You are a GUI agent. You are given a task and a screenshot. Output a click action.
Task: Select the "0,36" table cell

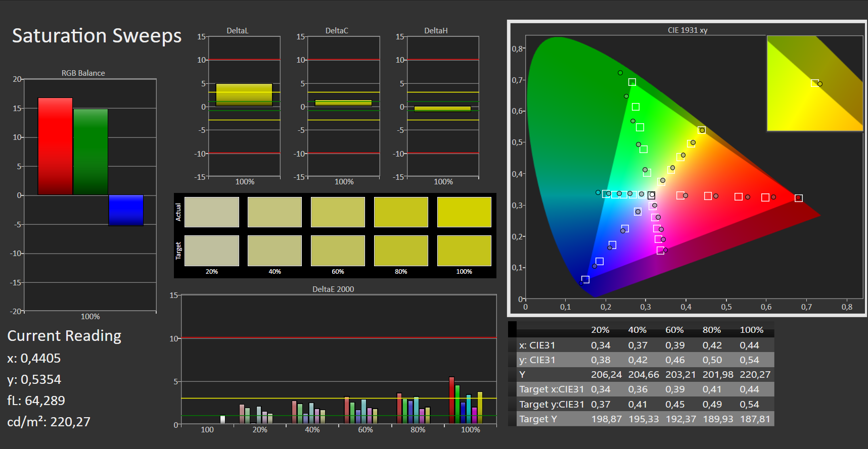click(x=638, y=389)
